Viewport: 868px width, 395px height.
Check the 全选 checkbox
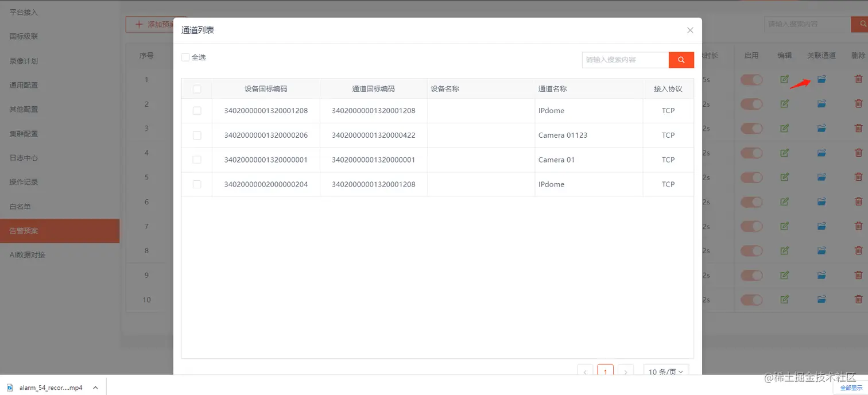[185, 57]
